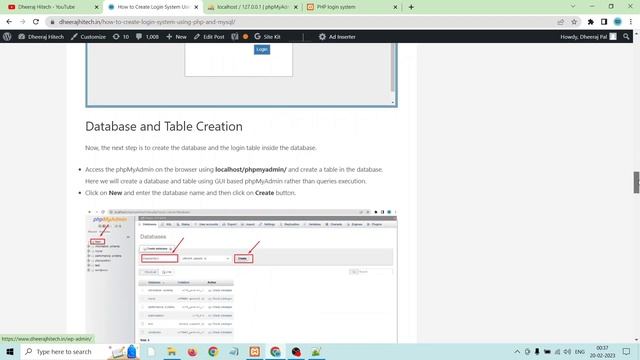Viewport: 640px width, 360px height.
Task: Open the Ad Inserter admin bar menu
Action: [337, 37]
